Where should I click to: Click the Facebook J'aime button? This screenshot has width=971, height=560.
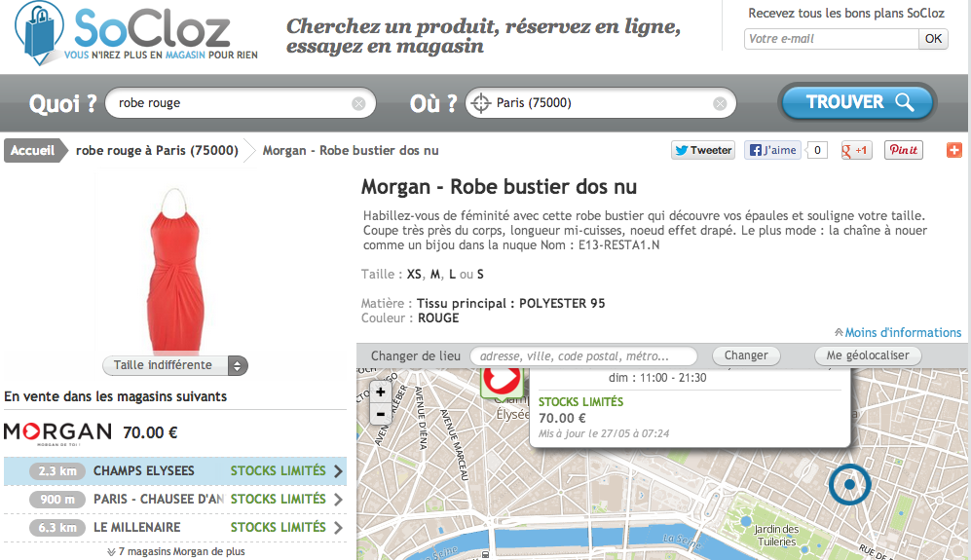(772, 150)
